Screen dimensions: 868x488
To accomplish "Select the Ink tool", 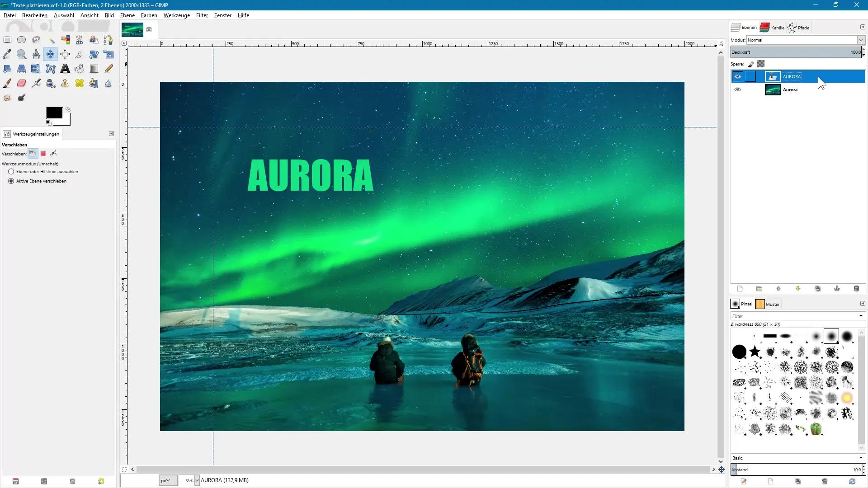I will [51, 83].
